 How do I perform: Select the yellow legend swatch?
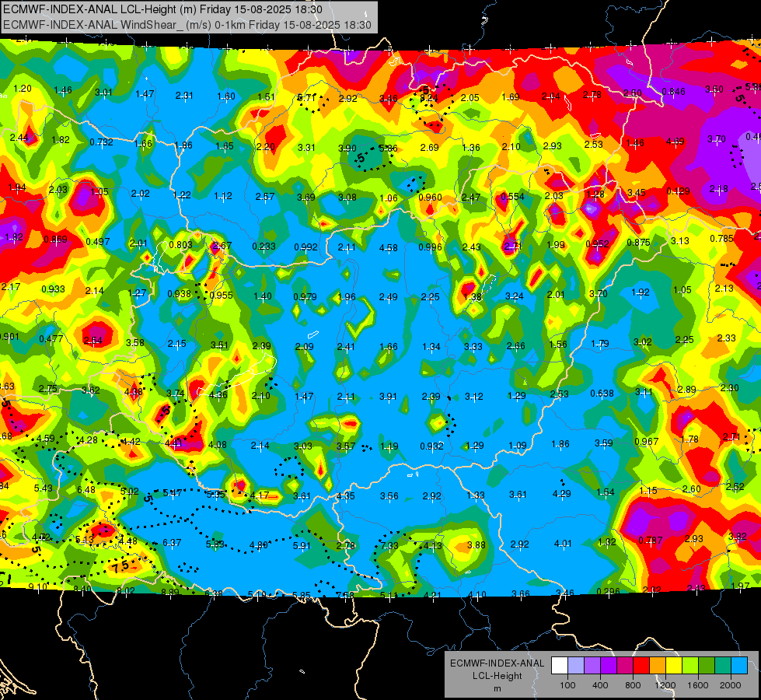[x=674, y=666]
